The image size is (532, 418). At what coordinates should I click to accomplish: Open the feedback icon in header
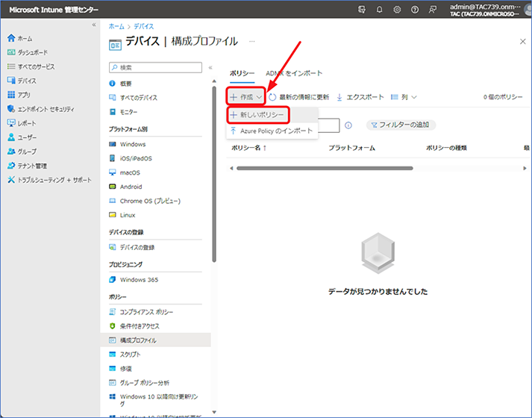click(432, 10)
